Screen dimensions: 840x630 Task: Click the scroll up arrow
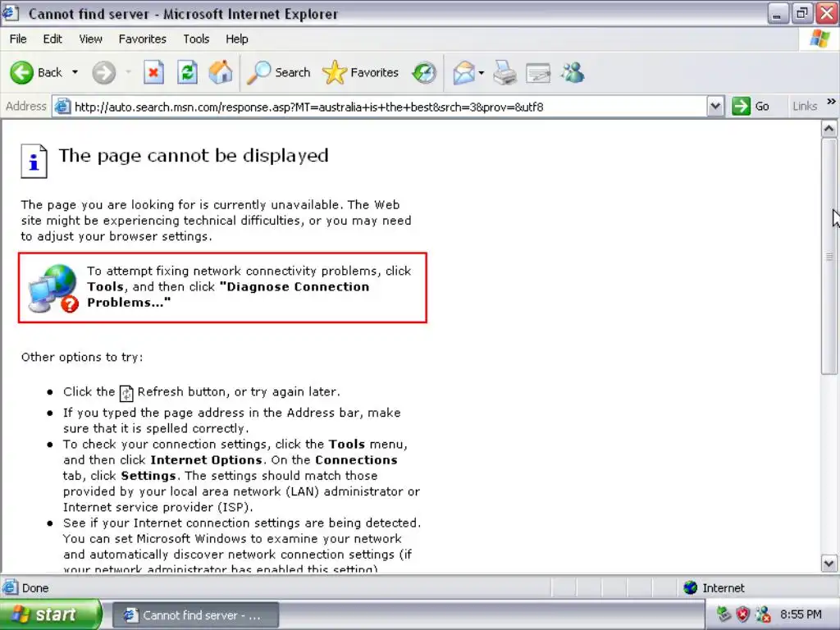click(x=829, y=129)
